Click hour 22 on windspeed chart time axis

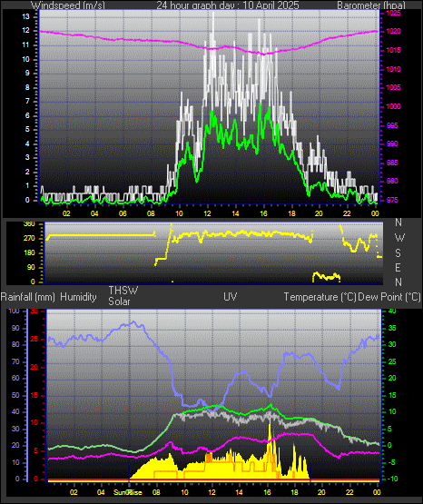pos(347,213)
